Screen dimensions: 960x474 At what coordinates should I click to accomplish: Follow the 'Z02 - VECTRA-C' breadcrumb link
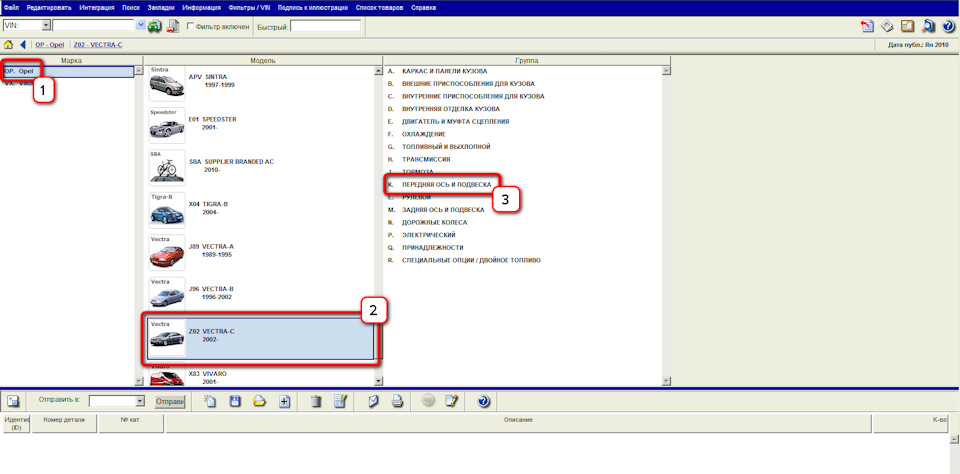[x=98, y=45]
